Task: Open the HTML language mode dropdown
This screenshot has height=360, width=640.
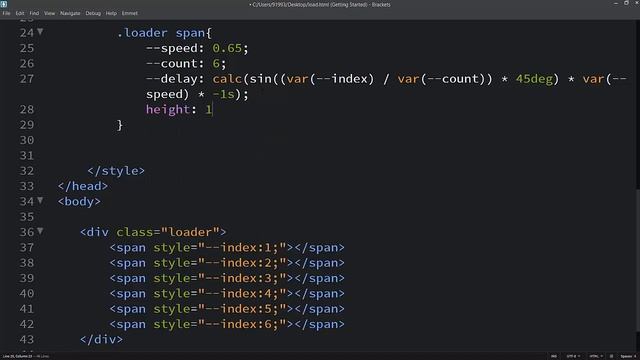Action: (x=596, y=356)
